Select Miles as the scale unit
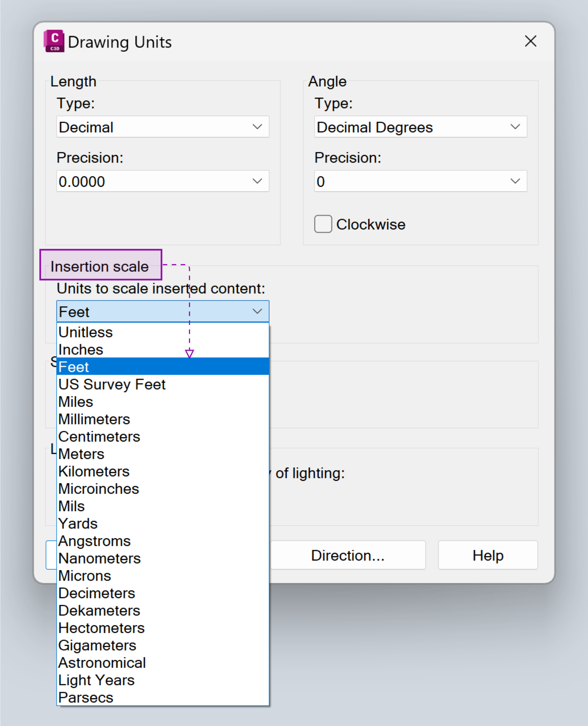Image resolution: width=588 pixels, height=726 pixels. (x=76, y=402)
